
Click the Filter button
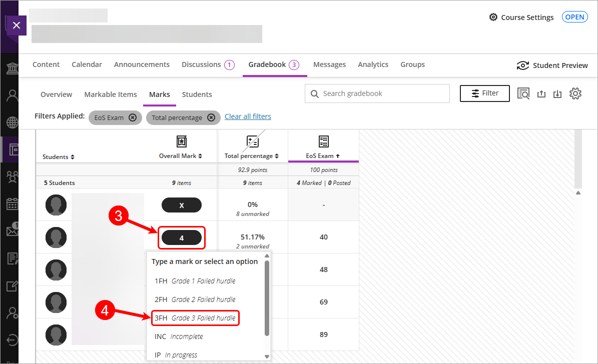pos(484,93)
